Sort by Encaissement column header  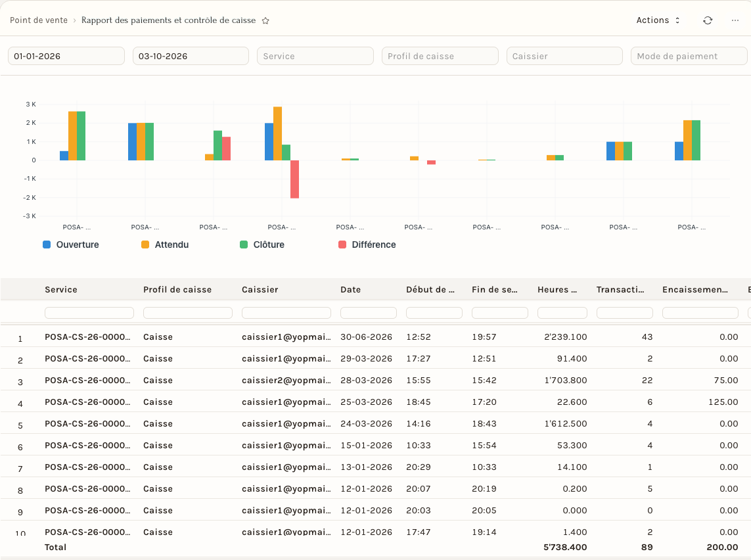695,289
